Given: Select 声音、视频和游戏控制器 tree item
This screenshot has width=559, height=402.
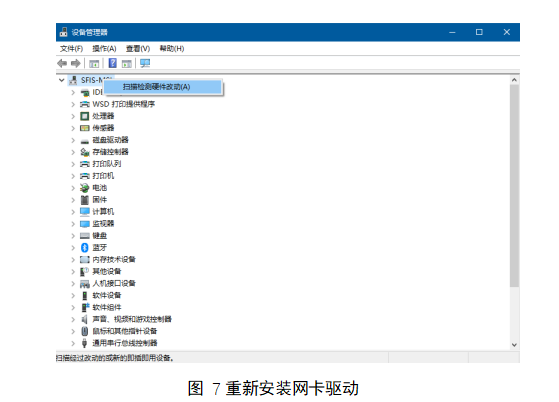Looking at the screenshot, I should pos(132,319).
